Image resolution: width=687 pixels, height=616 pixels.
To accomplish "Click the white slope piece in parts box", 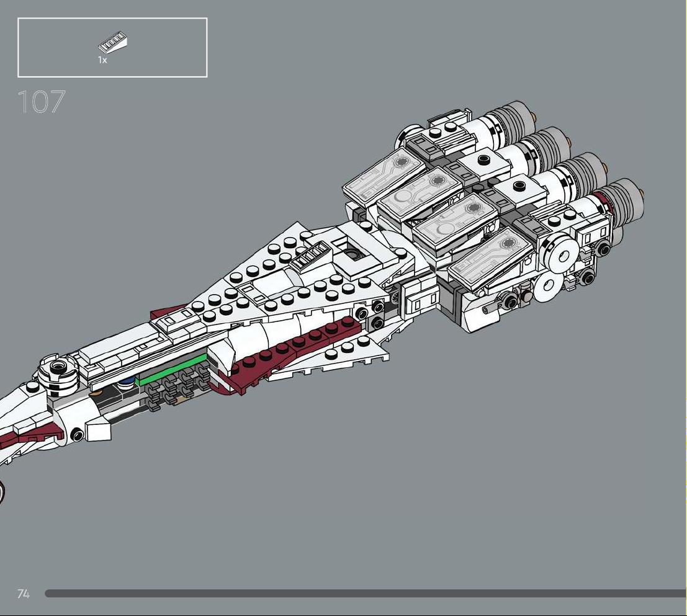I will 113,42.
